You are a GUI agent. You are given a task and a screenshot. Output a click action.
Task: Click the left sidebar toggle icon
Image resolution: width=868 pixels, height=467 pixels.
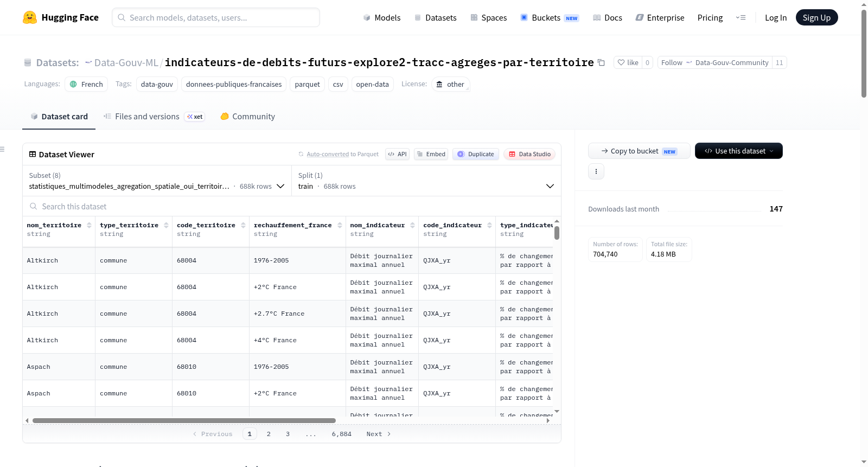[2, 149]
